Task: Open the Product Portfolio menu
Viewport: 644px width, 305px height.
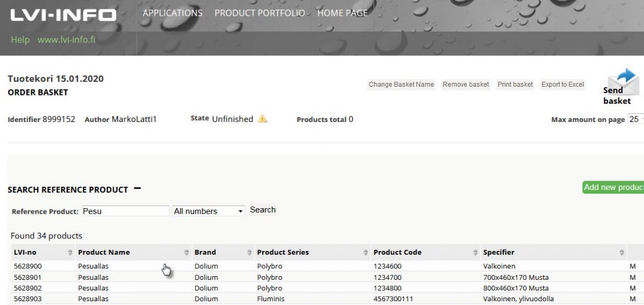Action: pyautogui.click(x=260, y=13)
